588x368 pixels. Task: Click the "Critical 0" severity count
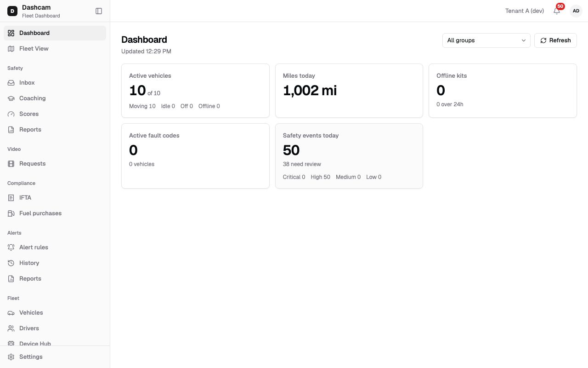coord(294,177)
